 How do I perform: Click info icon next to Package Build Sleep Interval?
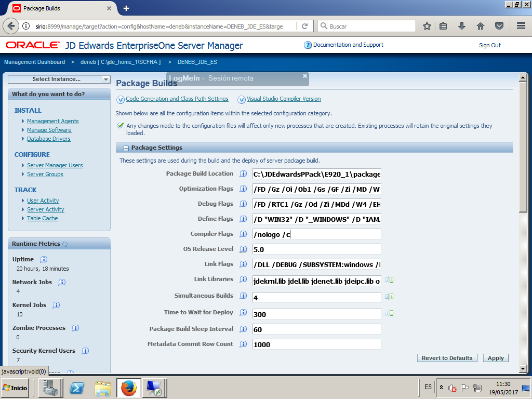click(x=243, y=329)
